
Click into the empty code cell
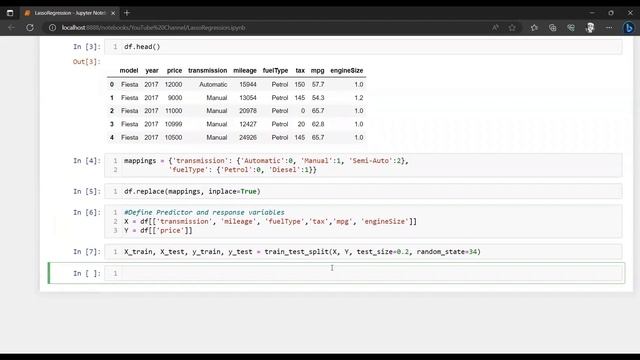tap(363, 273)
